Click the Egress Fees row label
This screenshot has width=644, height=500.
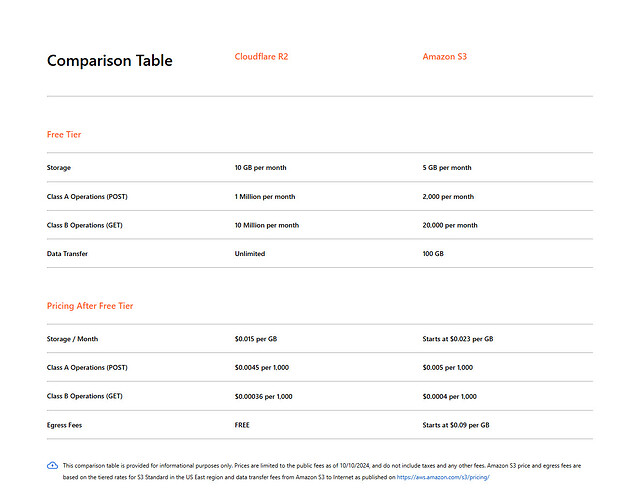click(x=64, y=425)
